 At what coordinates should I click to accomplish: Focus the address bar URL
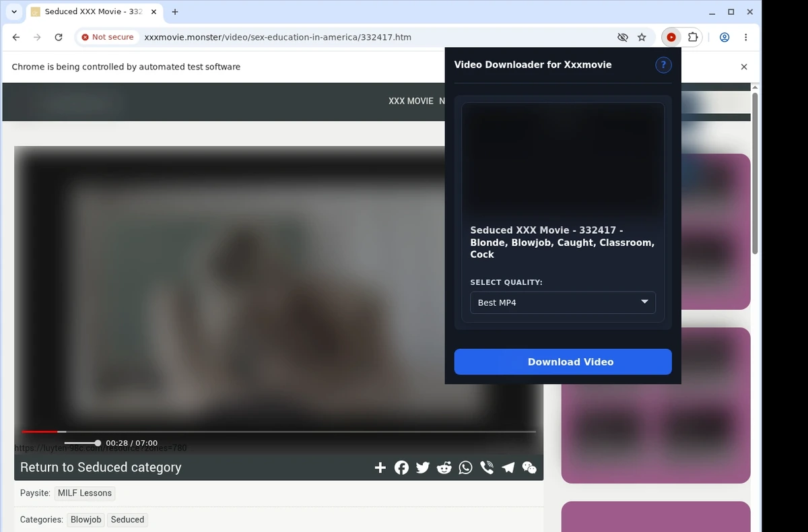277,37
